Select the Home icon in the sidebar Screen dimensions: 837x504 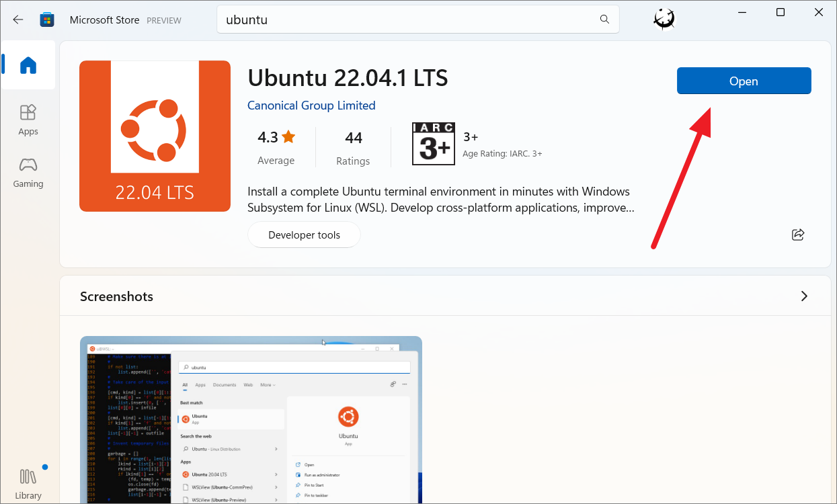point(28,65)
